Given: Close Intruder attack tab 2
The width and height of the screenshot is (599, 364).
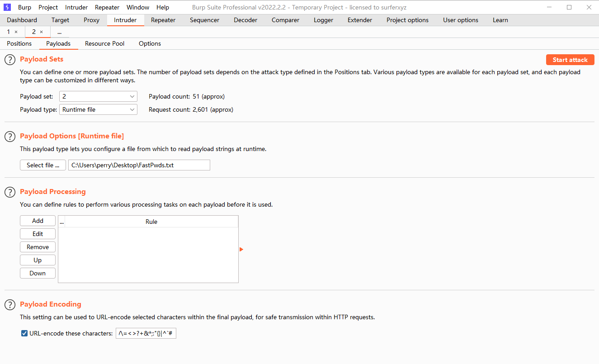Looking at the screenshot, I should coord(42,32).
